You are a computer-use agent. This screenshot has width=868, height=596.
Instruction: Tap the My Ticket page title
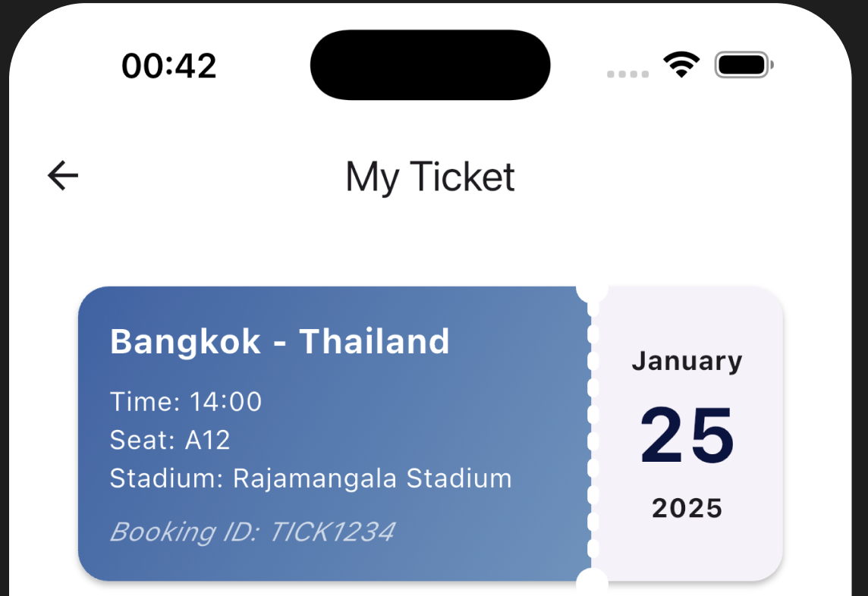(430, 177)
